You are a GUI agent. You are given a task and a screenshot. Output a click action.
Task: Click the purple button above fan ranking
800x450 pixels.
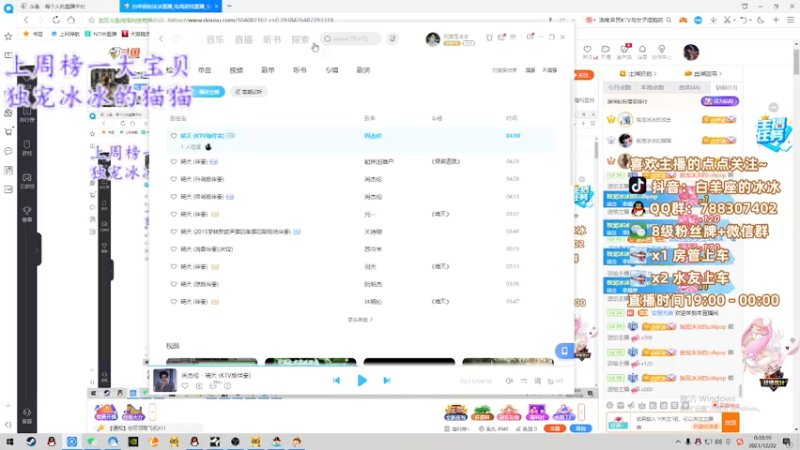pos(719,102)
